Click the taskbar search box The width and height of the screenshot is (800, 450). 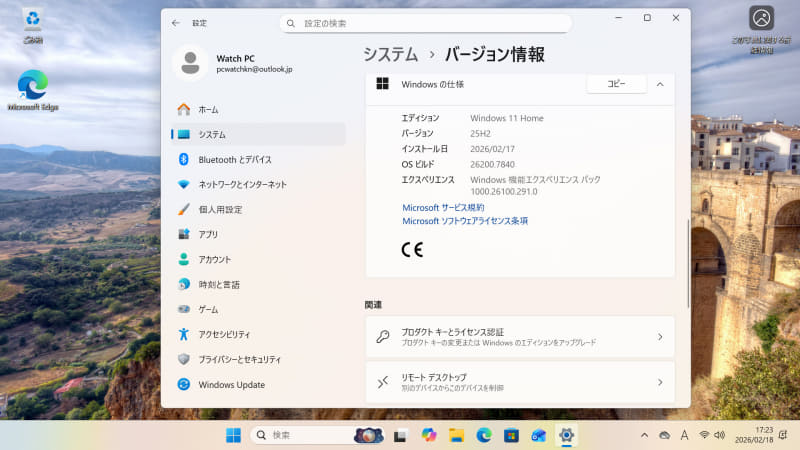317,435
